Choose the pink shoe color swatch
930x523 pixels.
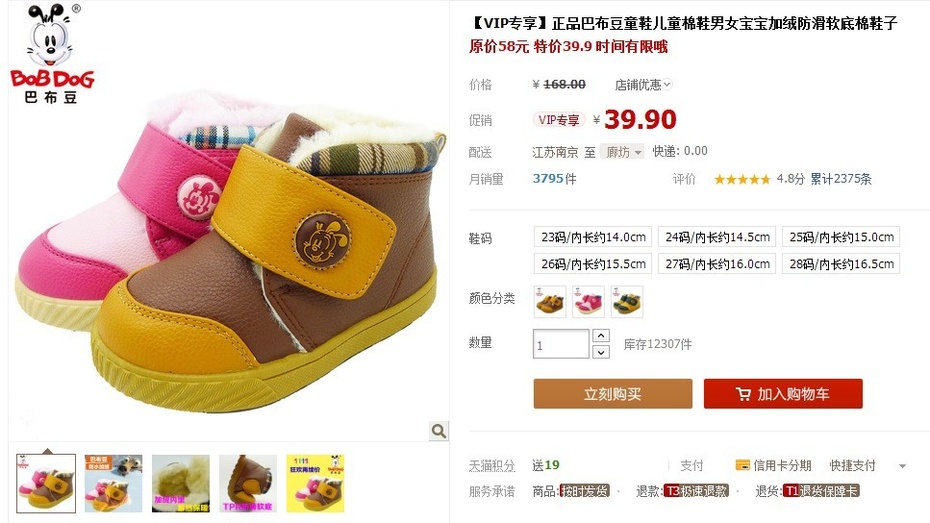(588, 302)
